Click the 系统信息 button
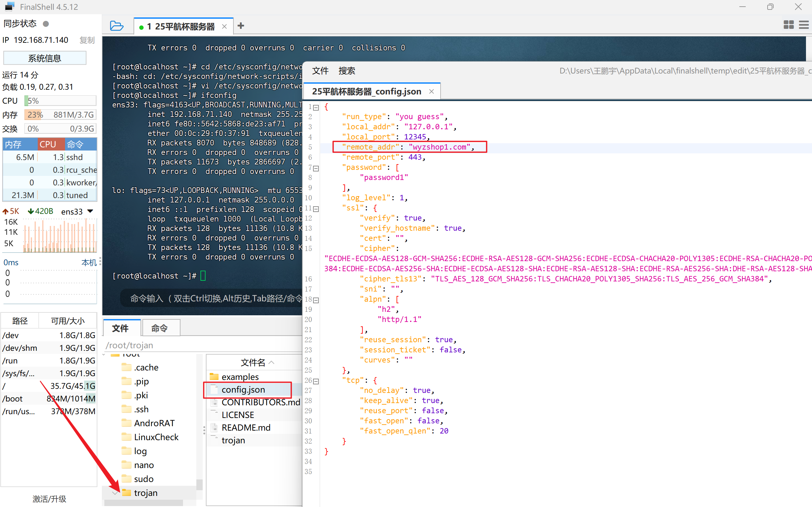The image size is (812, 507). (x=45, y=58)
